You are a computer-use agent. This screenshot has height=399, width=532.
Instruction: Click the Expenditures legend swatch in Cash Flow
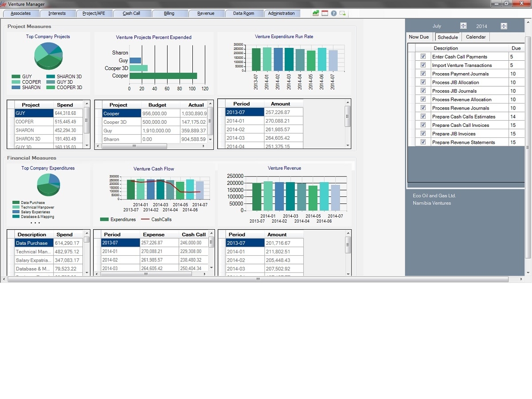pyautogui.click(x=105, y=219)
